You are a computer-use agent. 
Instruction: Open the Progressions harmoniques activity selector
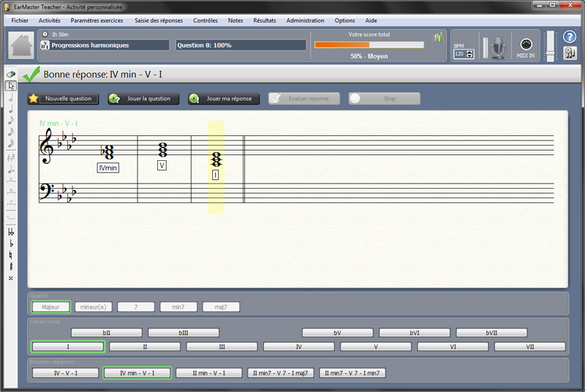coord(105,45)
